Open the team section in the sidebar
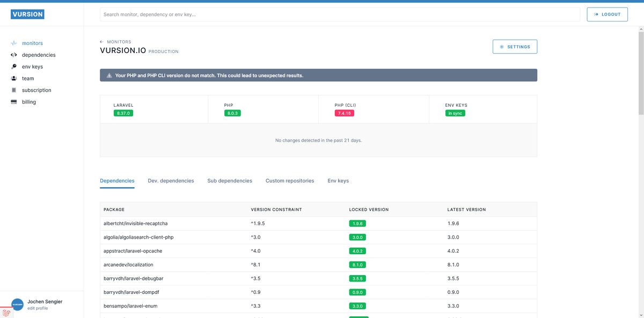The width and height of the screenshot is (644, 318). point(28,78)
